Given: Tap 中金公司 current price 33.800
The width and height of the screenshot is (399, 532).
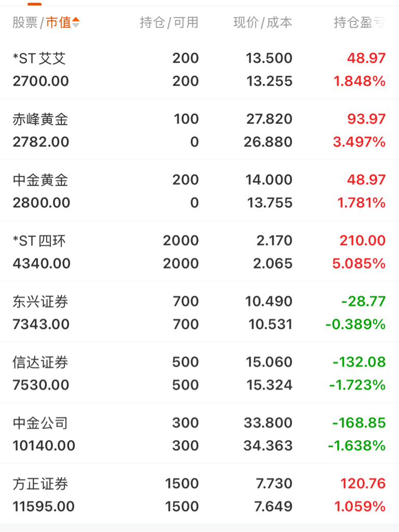Looking at the screenshot, I should tap(268, 423).
